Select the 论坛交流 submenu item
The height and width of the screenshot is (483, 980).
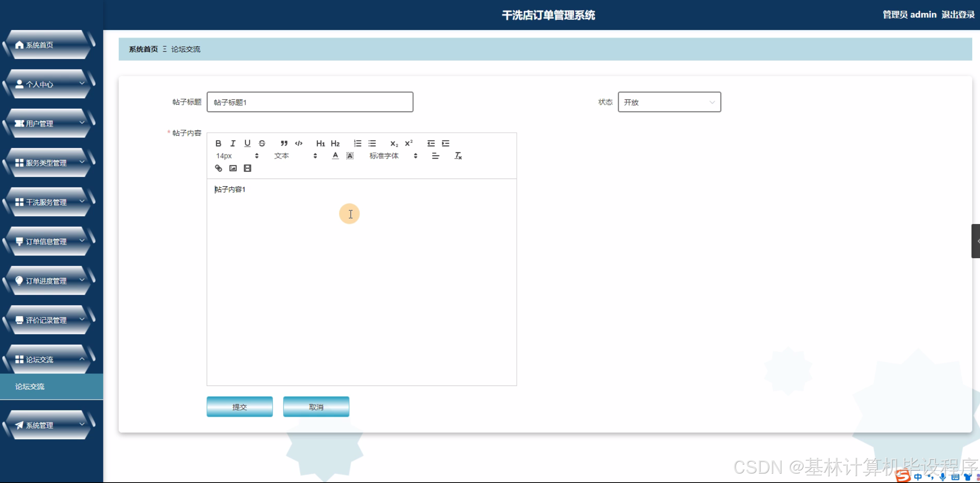pos(30,386)
